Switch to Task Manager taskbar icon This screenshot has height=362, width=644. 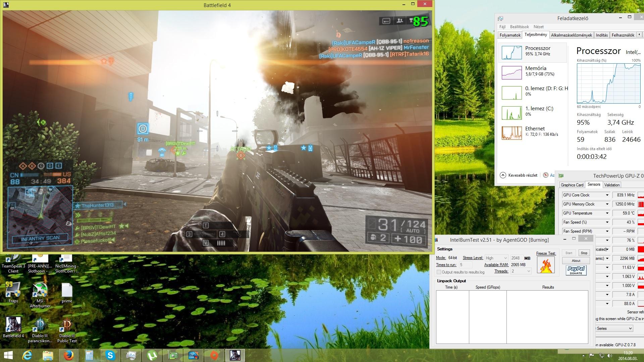[x=131, y=355]
